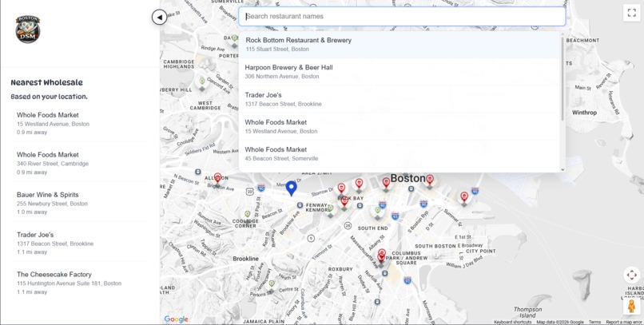Screen dimensions: 644x325
Task: Open Bauer Wine & Spirits sidebar entry
Action: tap(80, 203)
